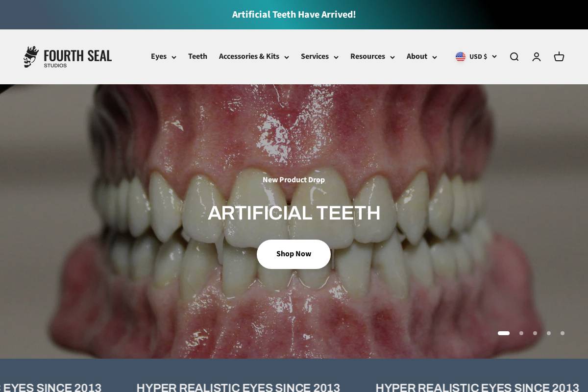Switch to the second carousel slide

[x=521, y=333]
